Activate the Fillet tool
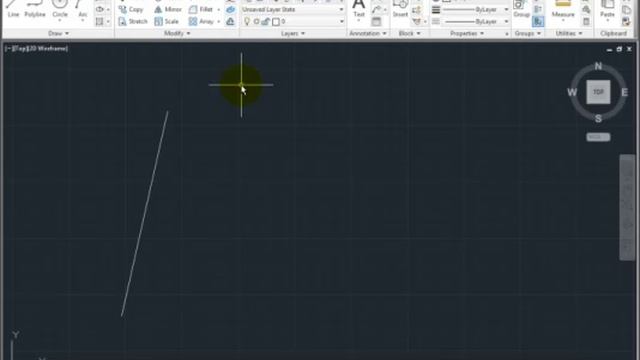Screen dimensions: 640x360 point(201,9)
